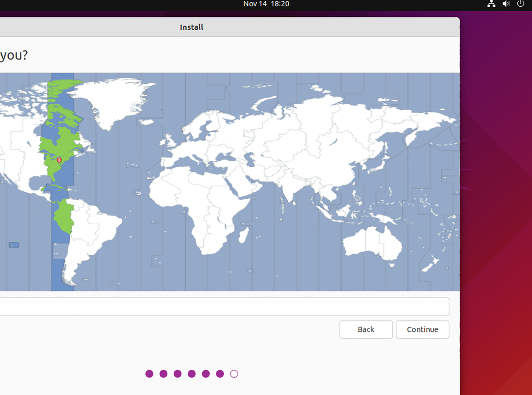Click the Continue button
Viewport: 532px width, 395px height.
(422, 329)
